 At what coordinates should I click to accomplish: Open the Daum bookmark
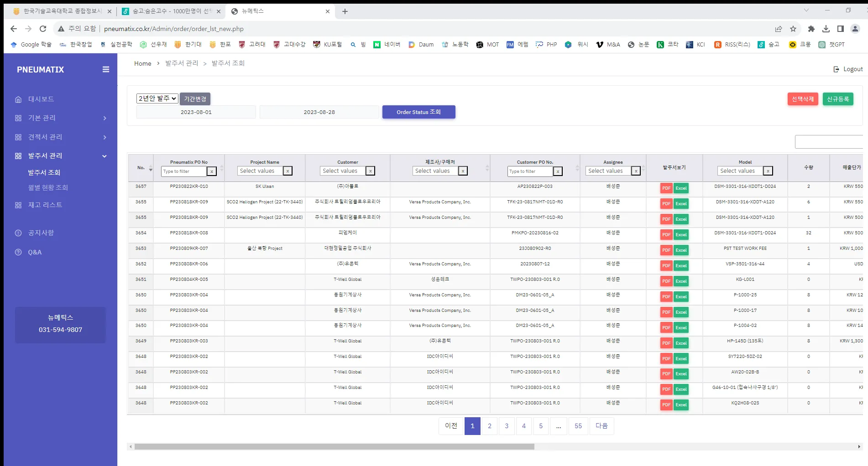pyautogui.click(x=421, y=44)
